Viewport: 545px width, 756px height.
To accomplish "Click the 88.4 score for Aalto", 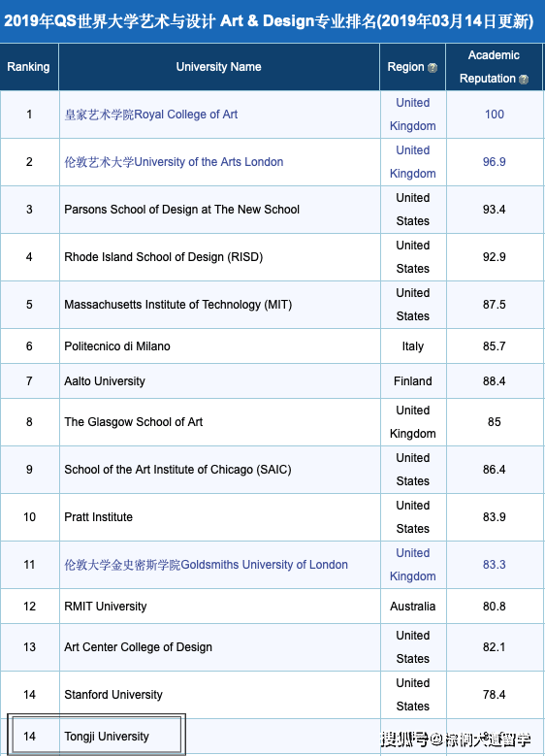I will [494, 380].
